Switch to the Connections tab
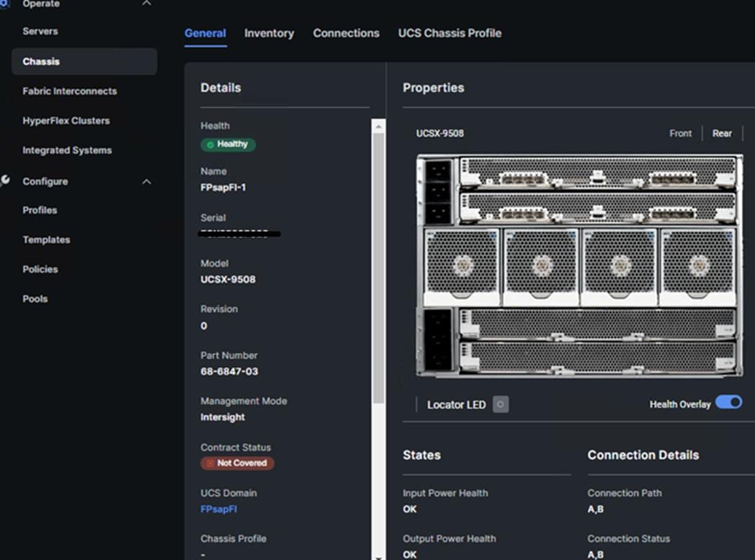The width and height of the screenshot is (755, 560). click(x=346, y=33)
